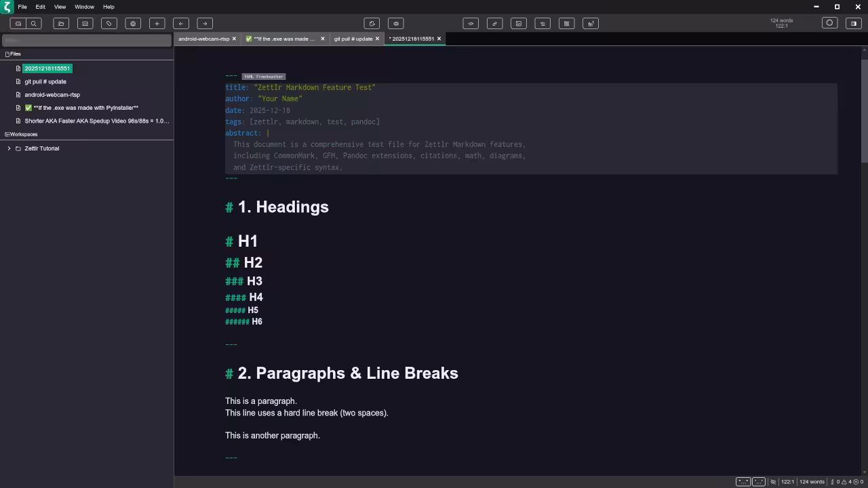Insert a link using the chain icon

[x=495, y=23]
